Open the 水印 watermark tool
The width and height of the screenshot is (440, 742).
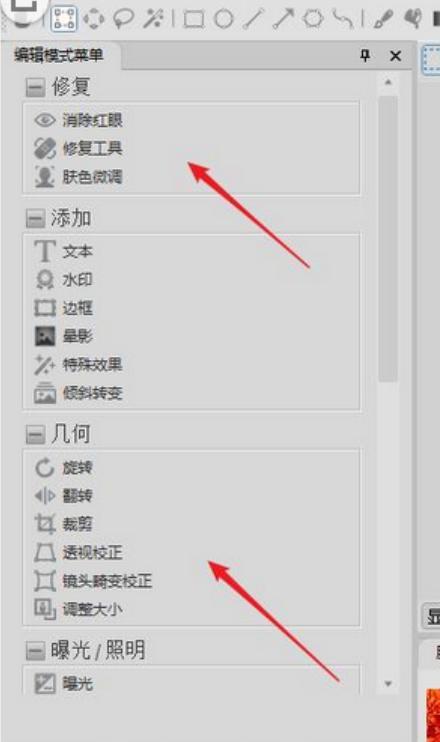click(63, 280)
